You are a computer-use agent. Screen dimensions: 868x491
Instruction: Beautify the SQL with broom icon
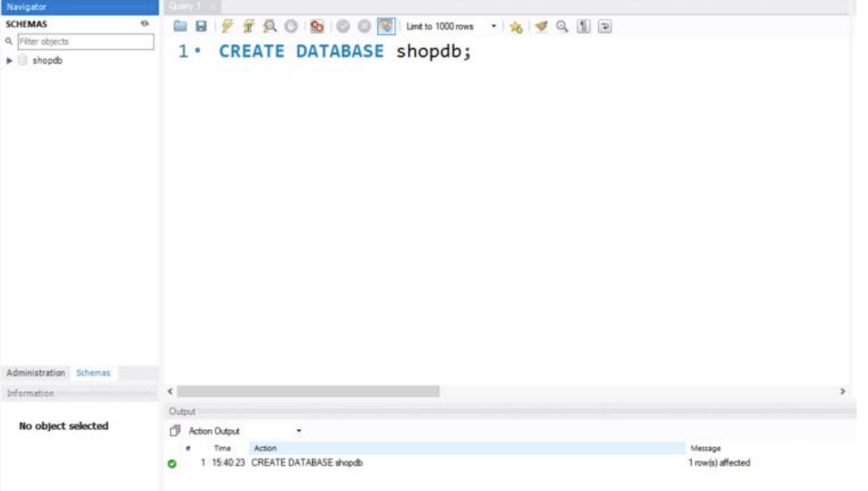click(541, 26)
